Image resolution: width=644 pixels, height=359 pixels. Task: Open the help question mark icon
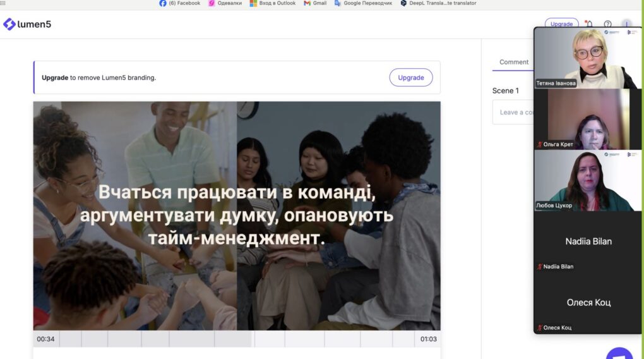click(x=607, y=25)
